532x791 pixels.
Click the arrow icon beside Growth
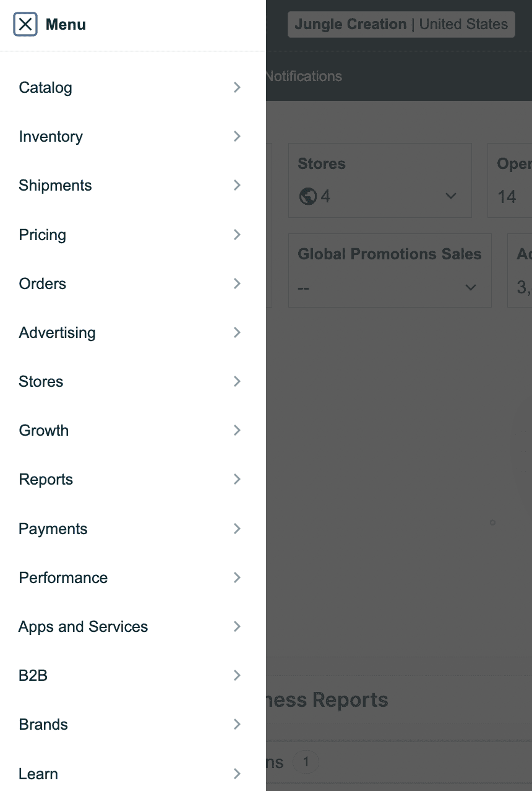click(237, 430)
